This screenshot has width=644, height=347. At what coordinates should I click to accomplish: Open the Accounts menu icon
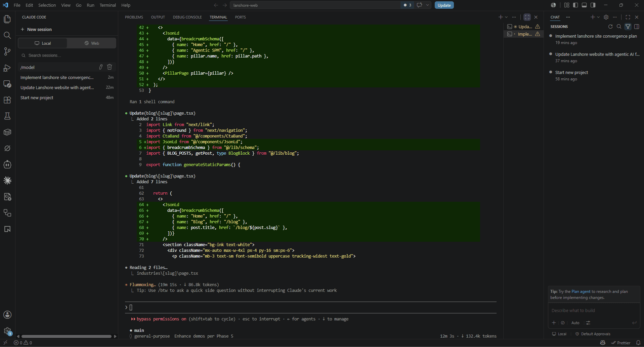(7, 315)
